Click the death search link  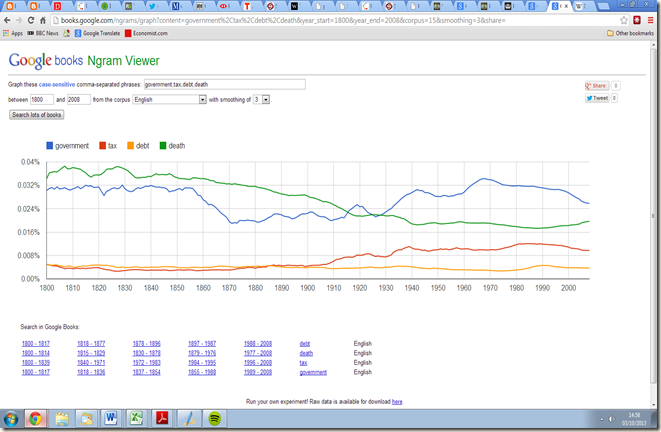306,353
